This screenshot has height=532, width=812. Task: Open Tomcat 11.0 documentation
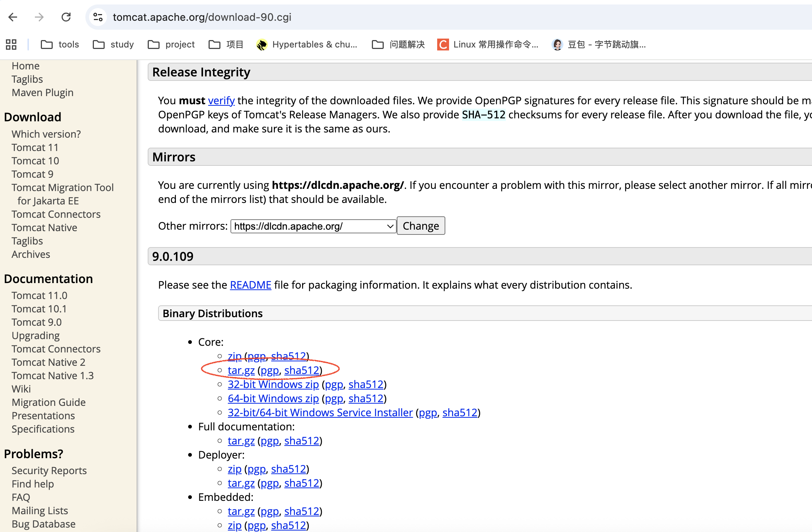pos(39,295)
